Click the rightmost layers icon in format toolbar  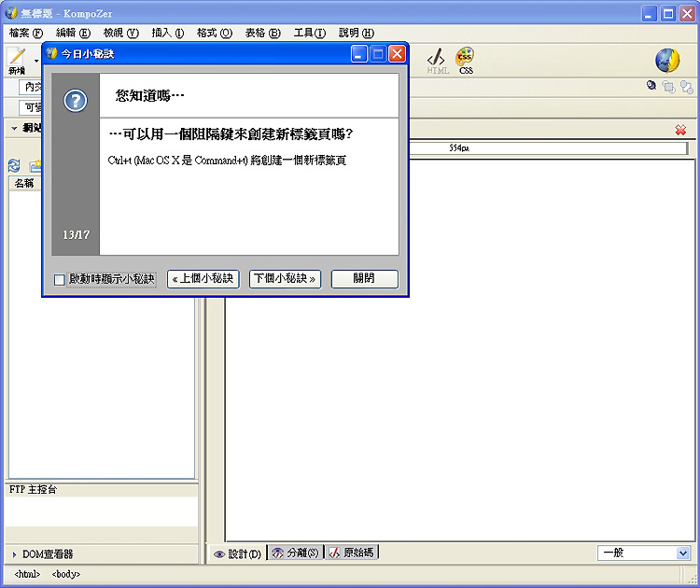(x=687, y=87)
